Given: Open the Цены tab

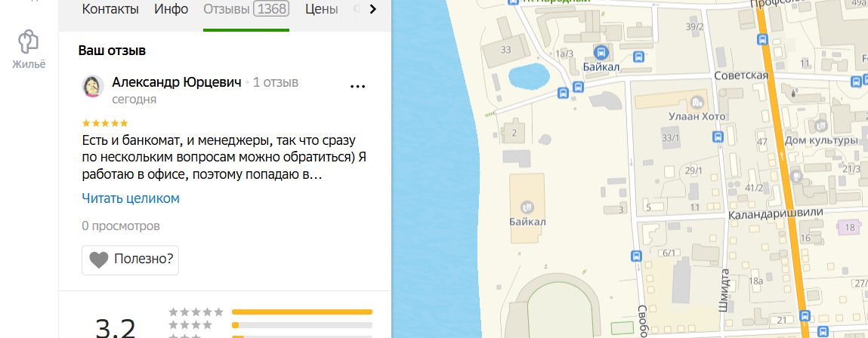Looking at the screenshot, I should point(322,9).
